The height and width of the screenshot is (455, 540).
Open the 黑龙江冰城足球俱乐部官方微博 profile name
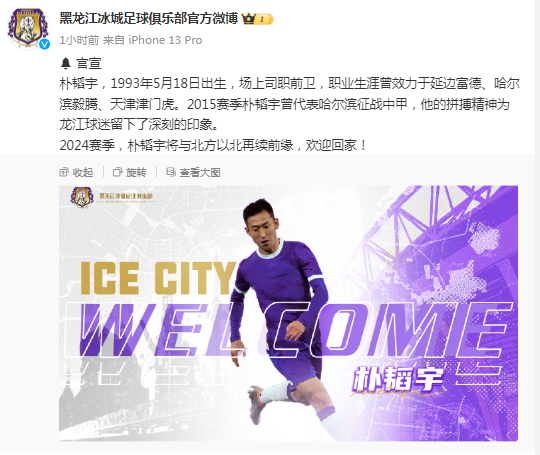pos(149,18)
